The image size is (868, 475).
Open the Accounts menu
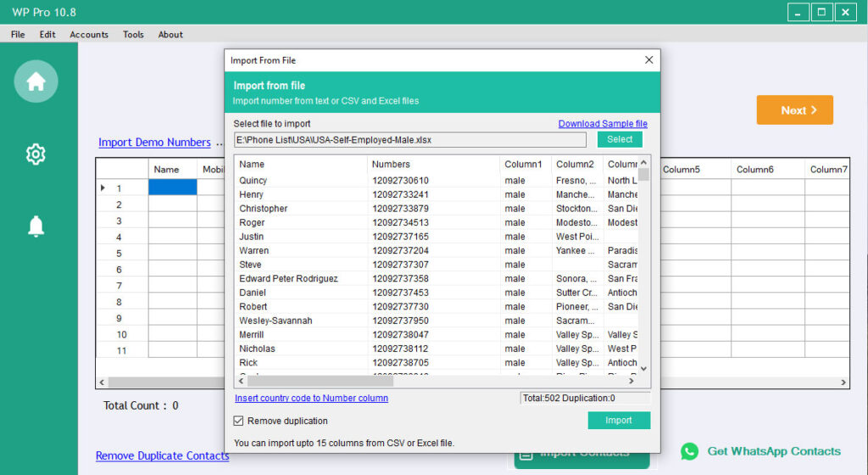(88, 34)
